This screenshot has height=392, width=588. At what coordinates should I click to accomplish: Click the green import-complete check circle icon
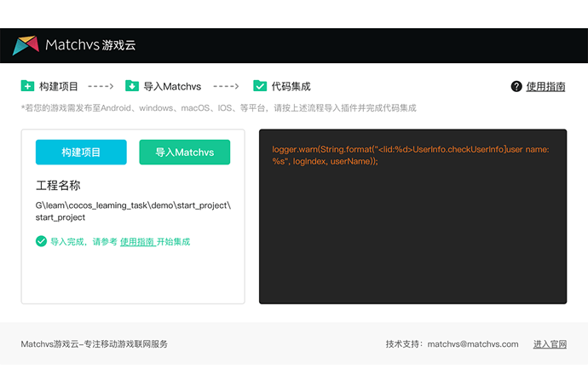(x=41, y=241)
